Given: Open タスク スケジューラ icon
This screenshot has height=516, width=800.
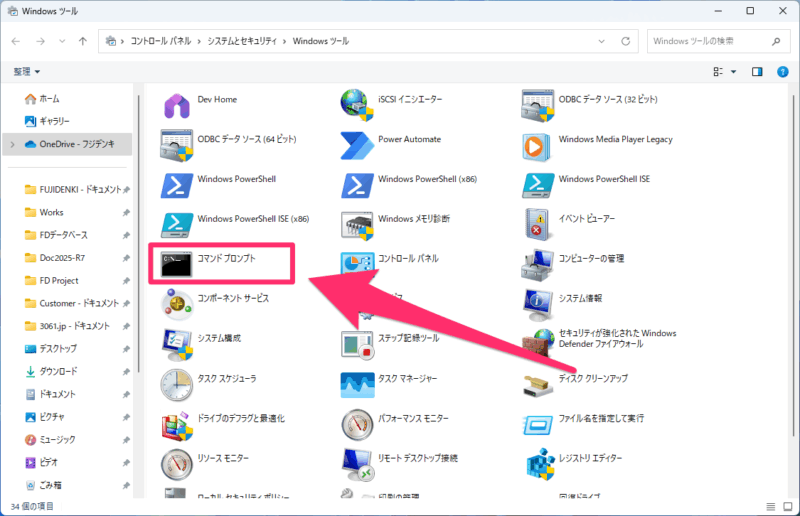Looking at the screenshot, I should pos(177,385).
